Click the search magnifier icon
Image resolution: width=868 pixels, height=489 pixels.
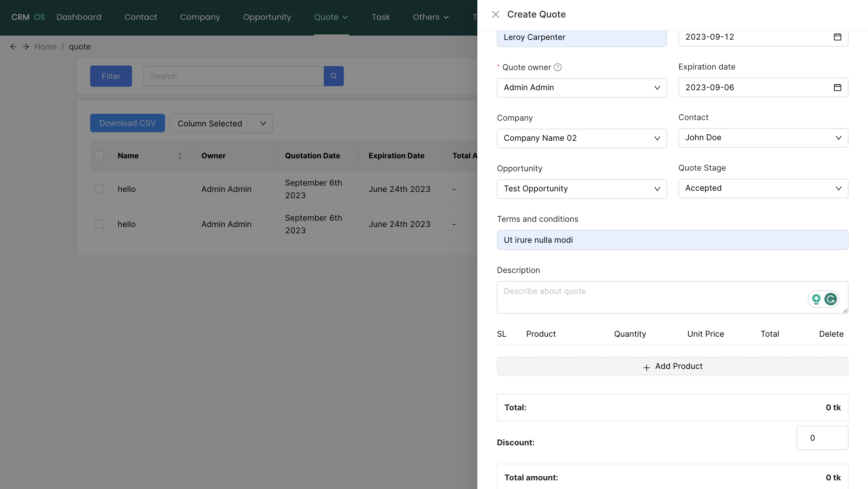(333, 76)
